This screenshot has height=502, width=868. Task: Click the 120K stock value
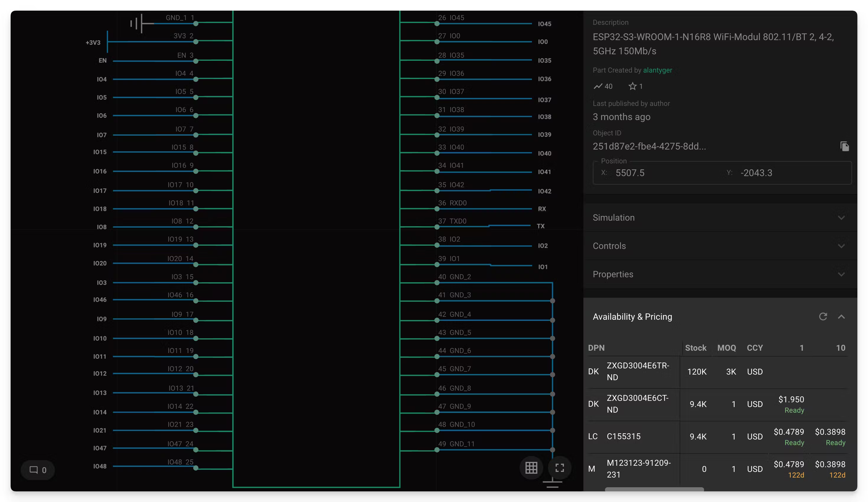point(697,372)
